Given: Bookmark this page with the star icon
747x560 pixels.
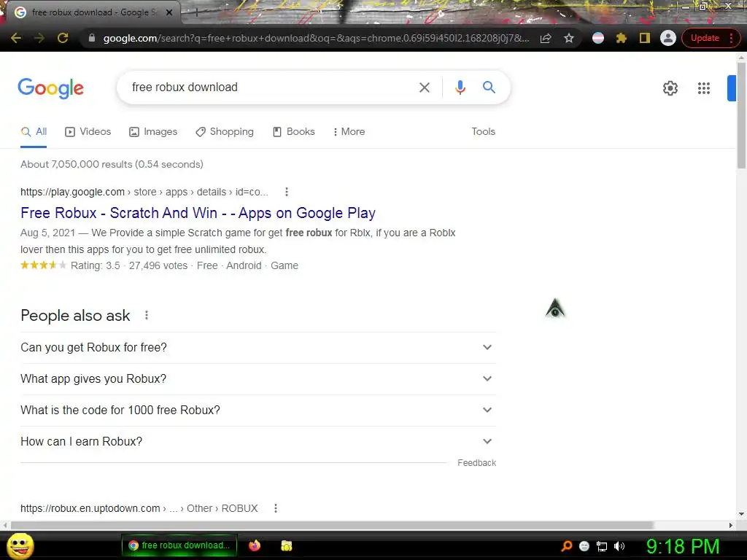Looking at the screenshot, I should click(569, 38).
